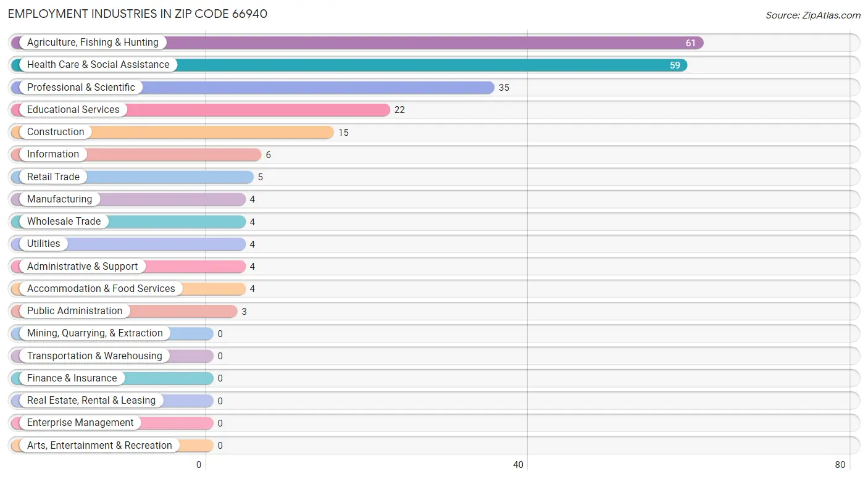The height and width of the screenshot is (479, 868).
Task: Click the Health Care & Social Assistance label
Action: pos(98,65)
